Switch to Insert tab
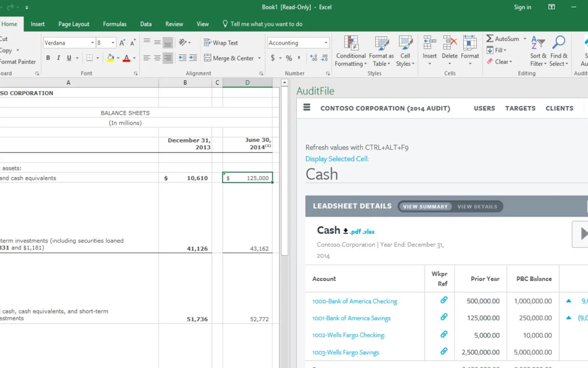Screen dimensions: 588x368 coord(37,24)
